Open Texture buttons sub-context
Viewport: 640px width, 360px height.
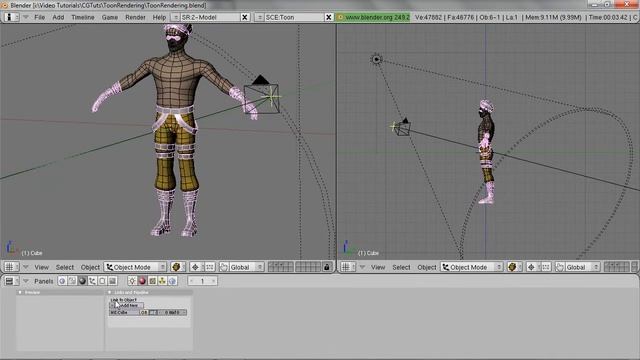pos(152,281)
